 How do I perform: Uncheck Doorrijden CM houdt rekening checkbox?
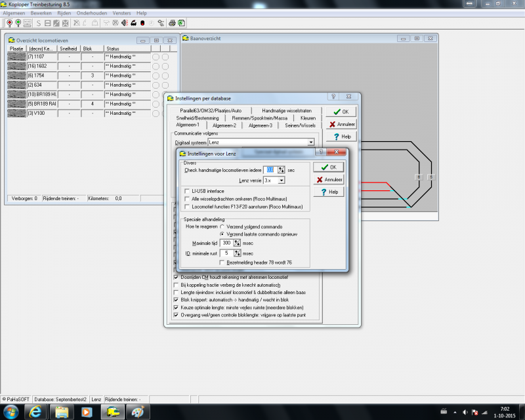coord(176,278)
